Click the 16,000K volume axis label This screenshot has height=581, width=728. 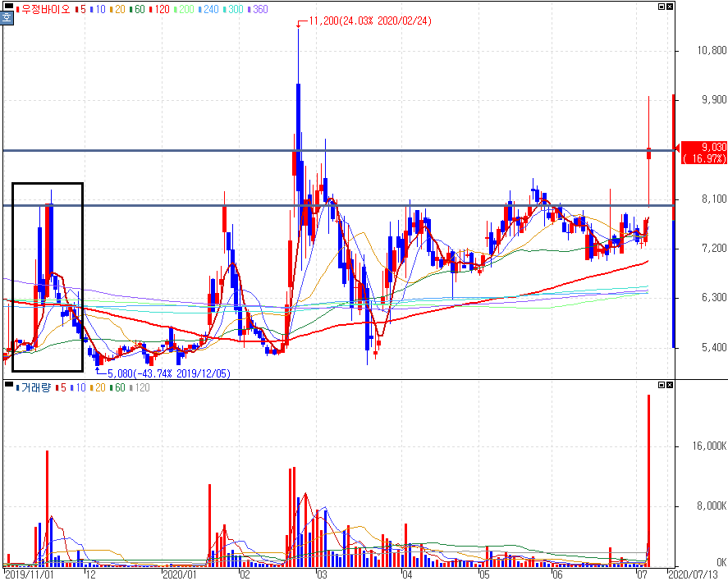coord(709,446)
